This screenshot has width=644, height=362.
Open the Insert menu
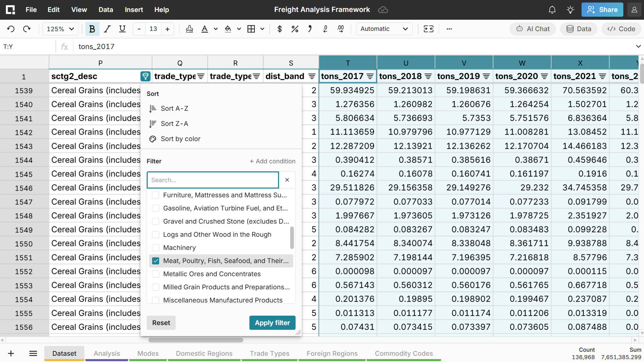pyautogui.click(x=134, y=10)
